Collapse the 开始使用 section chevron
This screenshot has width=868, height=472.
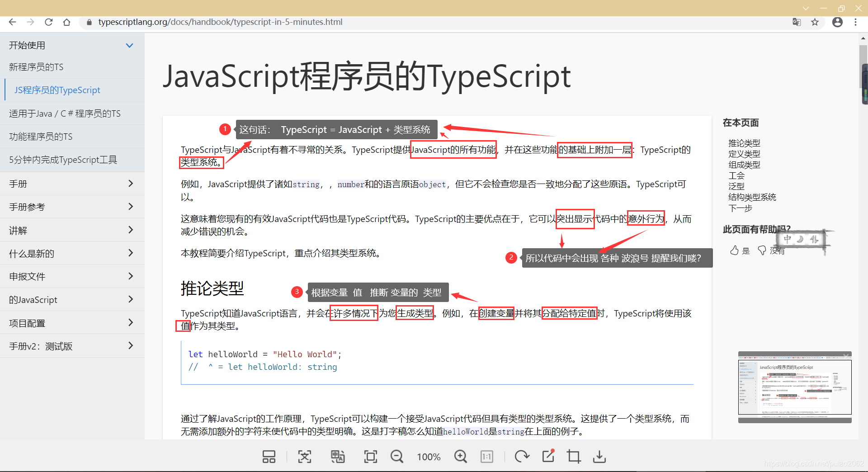(130, 45)
